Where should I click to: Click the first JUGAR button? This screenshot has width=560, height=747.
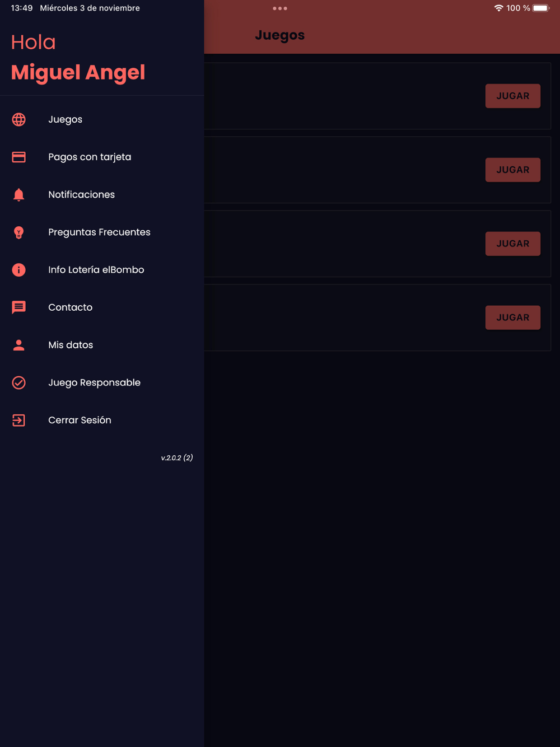(x=513, y=96)
